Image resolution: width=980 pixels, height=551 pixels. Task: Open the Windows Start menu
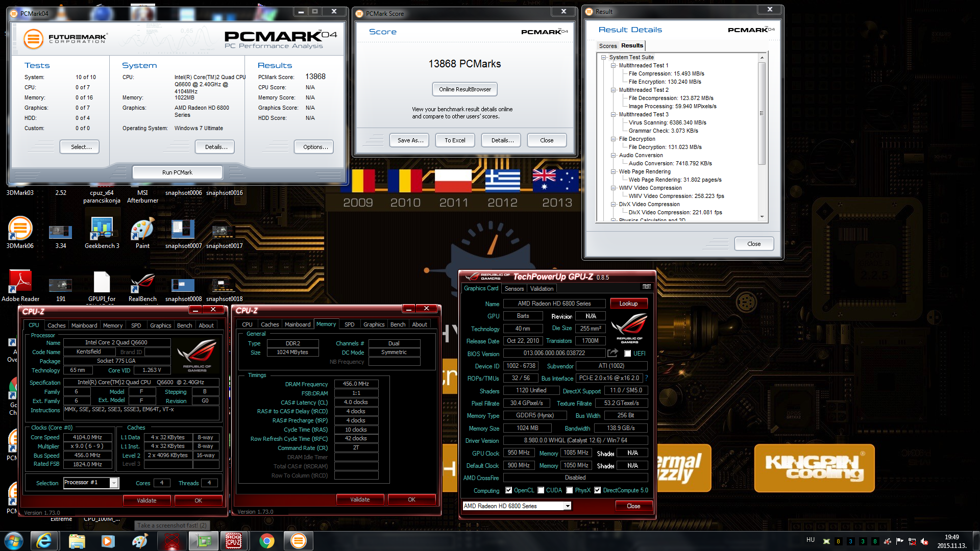point(14,541)
